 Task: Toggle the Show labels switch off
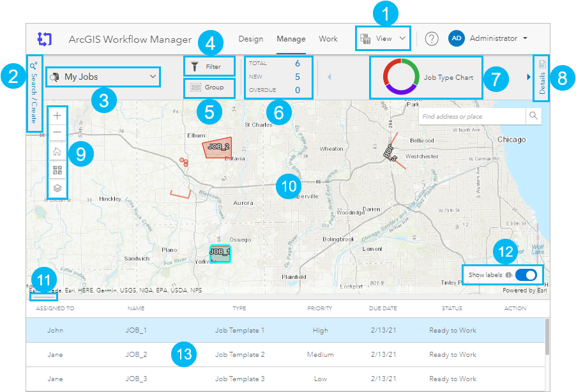[526, 275]
